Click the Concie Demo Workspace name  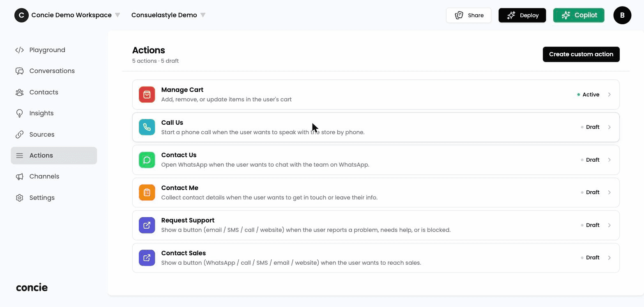[71, 15]
